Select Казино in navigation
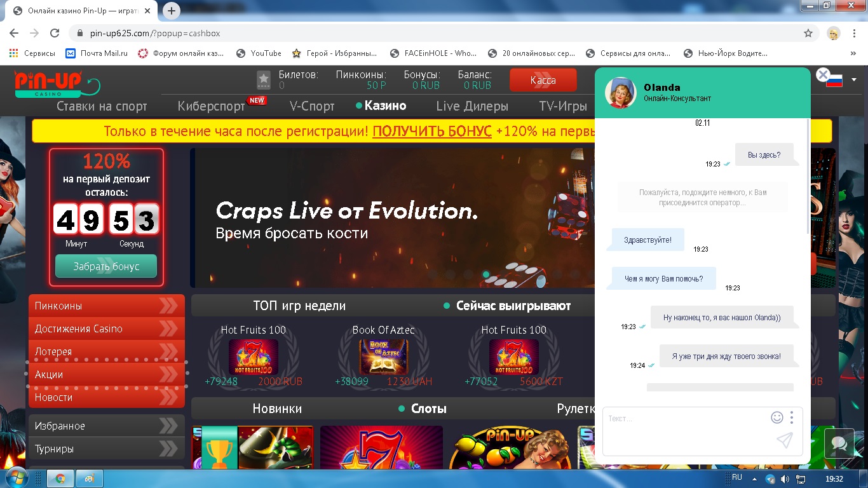The width and height of the screenshot is (868, 488). (x=385, y=105)
